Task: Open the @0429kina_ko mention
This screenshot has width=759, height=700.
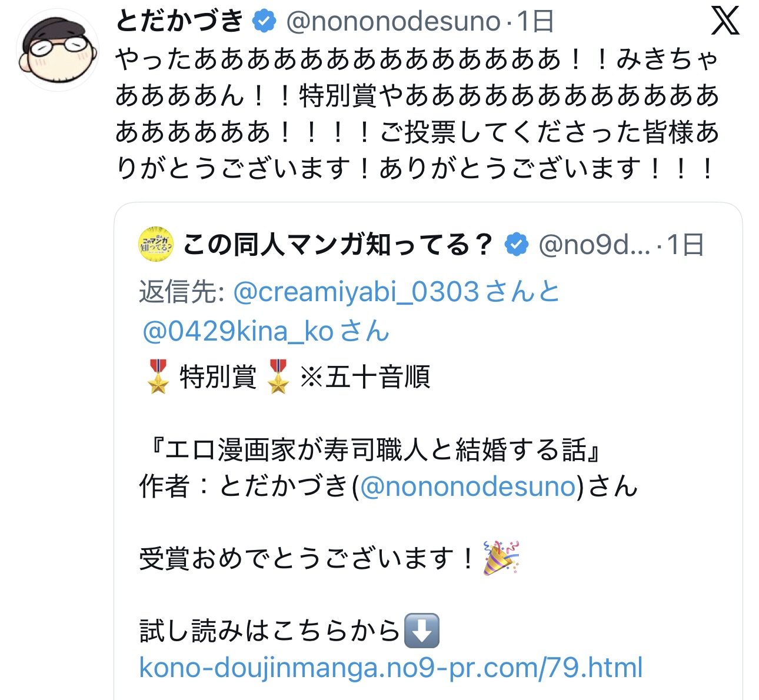Action: click(x=238, y=331)
